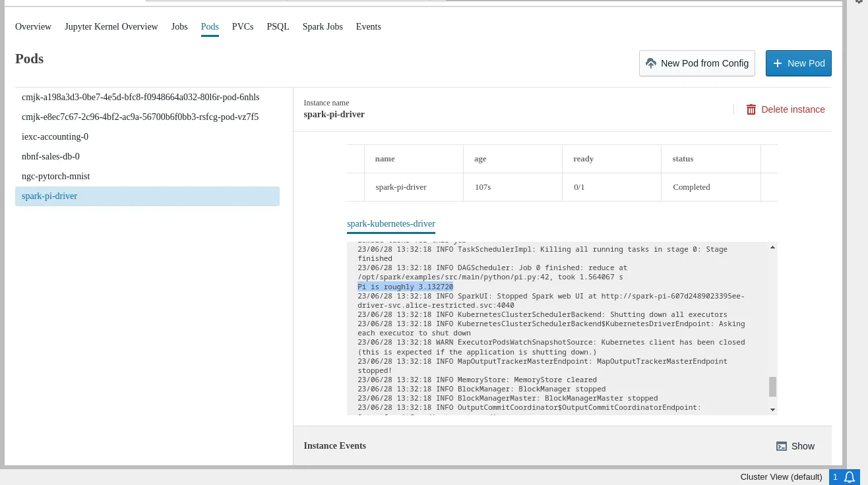The image size is (868, 485).
Task: Select the spark-pi-driver pod in list
Action: click(147, 196)
